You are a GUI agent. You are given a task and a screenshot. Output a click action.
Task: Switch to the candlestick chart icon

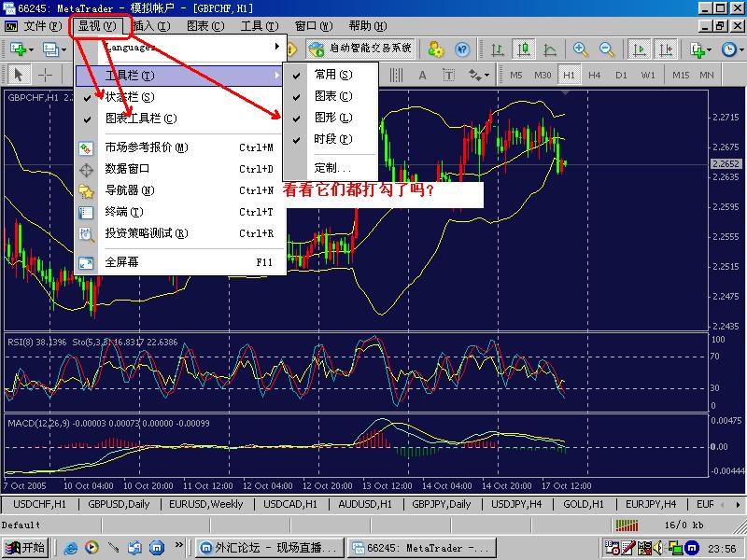524,49
